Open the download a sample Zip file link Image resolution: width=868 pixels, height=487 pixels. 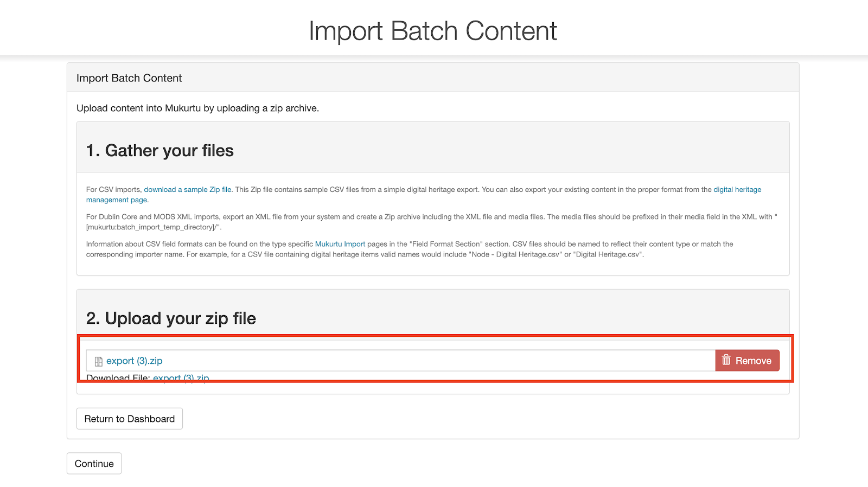click(x=187, y=190)
